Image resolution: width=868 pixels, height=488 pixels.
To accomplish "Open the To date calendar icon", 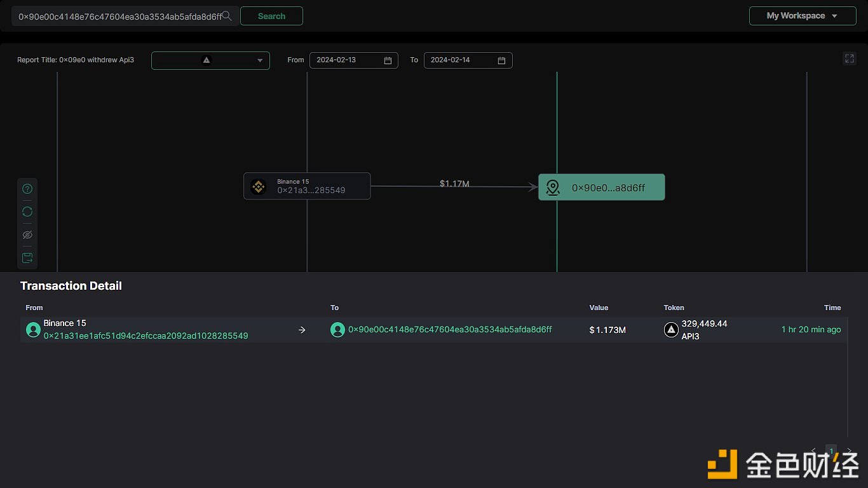I will click(501, 60).
